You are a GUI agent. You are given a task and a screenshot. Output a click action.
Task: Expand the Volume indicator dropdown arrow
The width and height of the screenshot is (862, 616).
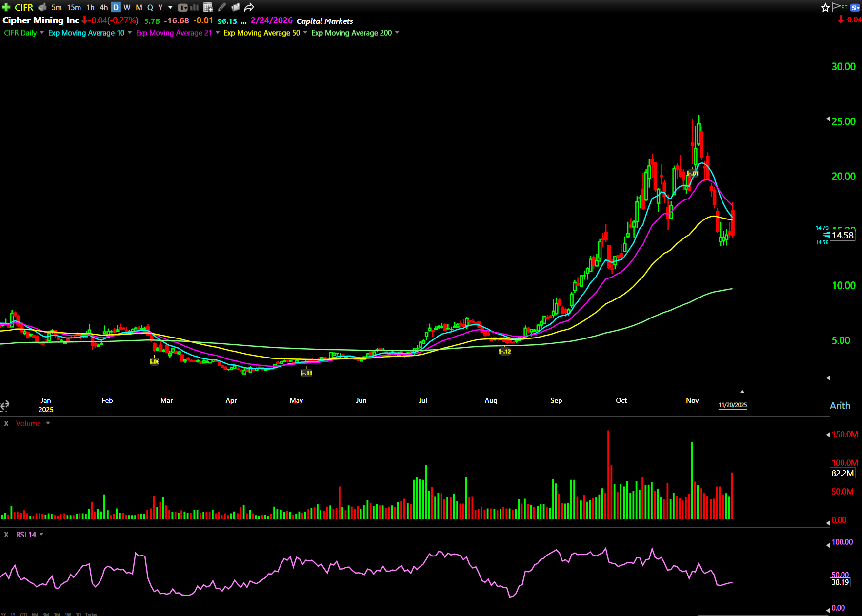pos(48,423)
